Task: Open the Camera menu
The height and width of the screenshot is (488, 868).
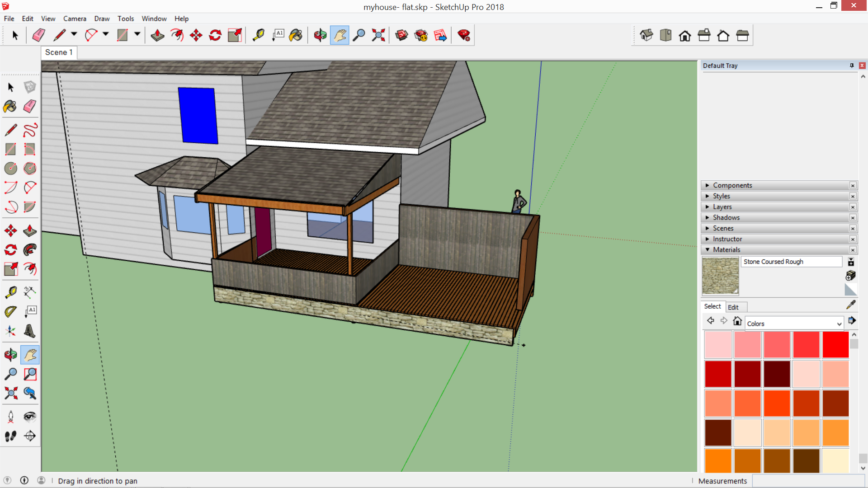Action: point(73,19)
